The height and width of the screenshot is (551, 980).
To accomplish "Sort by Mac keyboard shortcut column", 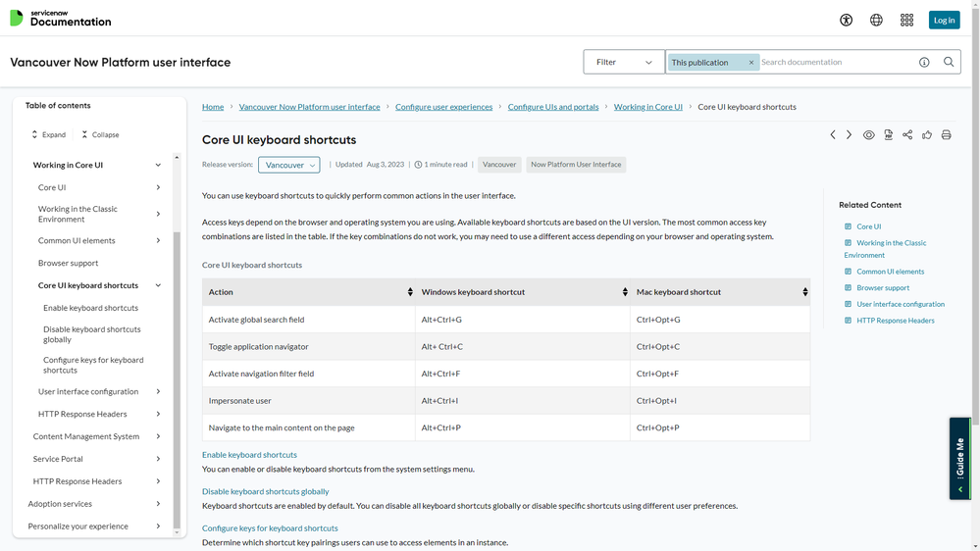I will click(805, 292).
